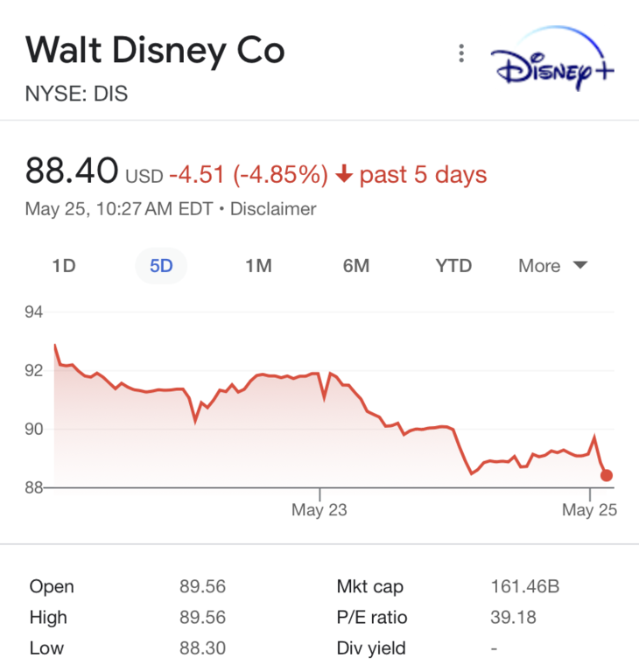Image resolution: width=639 pixels, height=672 pixels.
Task: Click the May 25 date marker
Action: 589,510
